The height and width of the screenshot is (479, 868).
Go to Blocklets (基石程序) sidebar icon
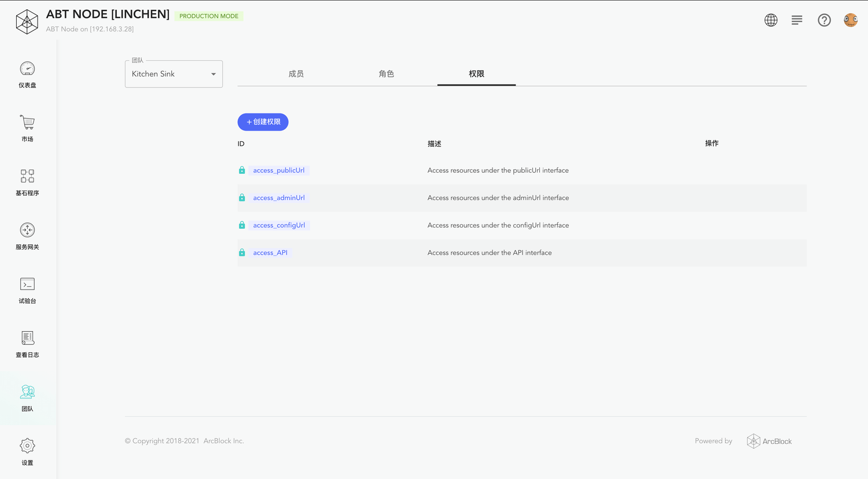(x=27, y=176)
